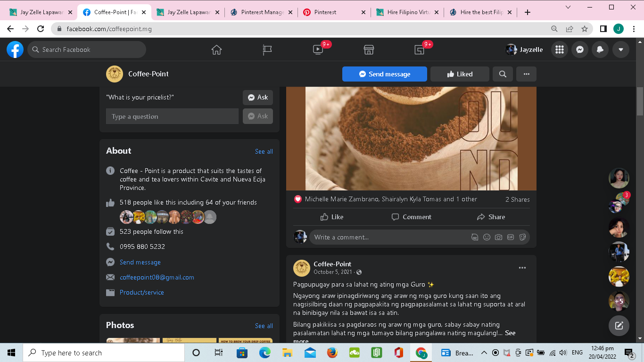Open more options for Coffee-Point page
The height and width of the screenshot is (362, 644).
[527, 74]
